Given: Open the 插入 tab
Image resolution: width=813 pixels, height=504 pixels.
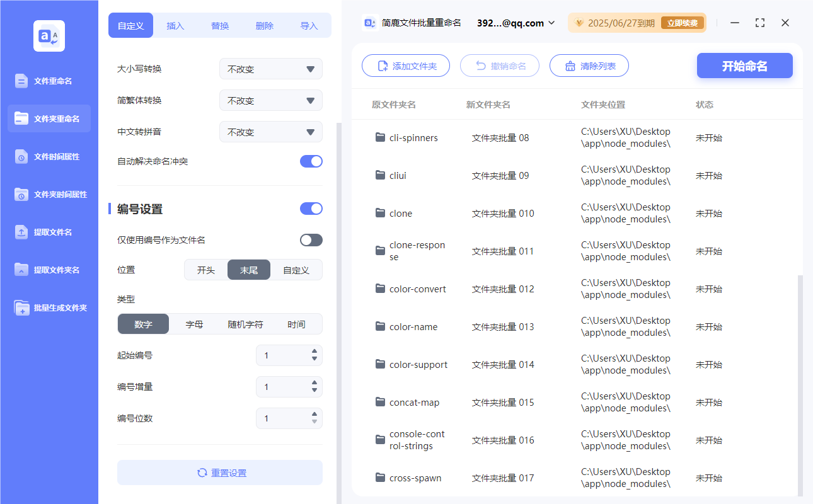Looking at the screenshot, I should pos(175,25).
